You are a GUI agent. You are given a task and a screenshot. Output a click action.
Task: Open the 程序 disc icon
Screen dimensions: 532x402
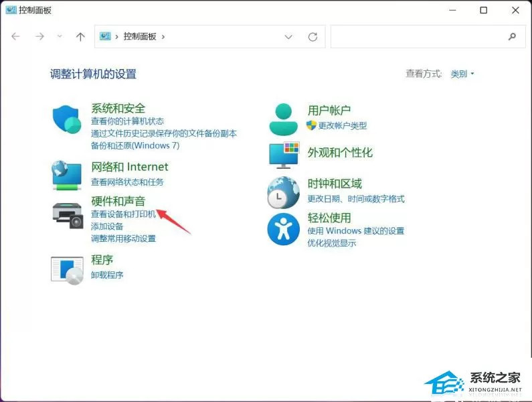67,271
